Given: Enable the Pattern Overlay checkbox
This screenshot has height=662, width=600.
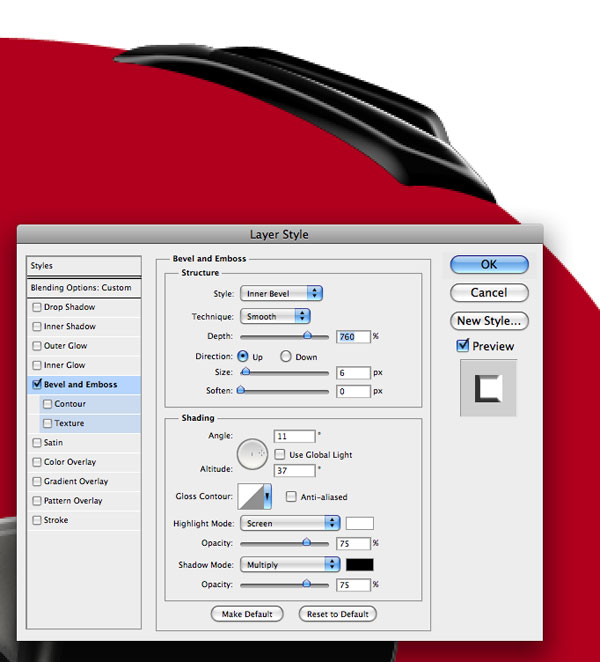Looking at the screenshot, I should [x=37, y=501].
